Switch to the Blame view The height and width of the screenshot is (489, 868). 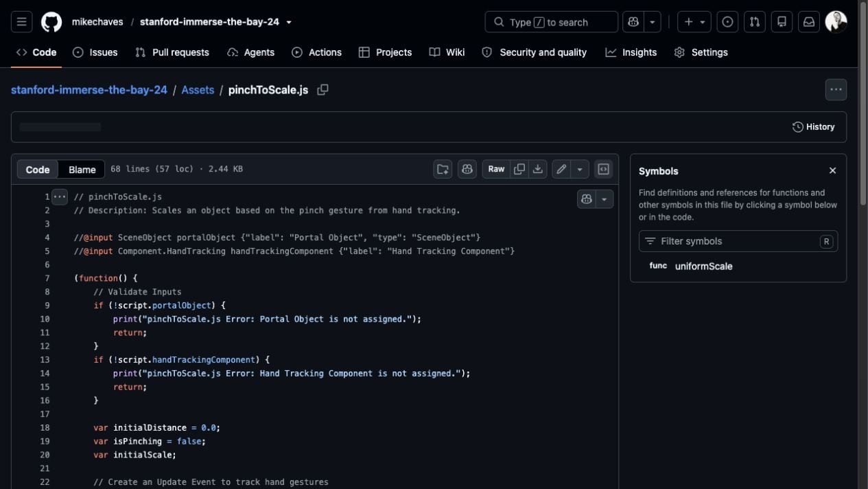point(82,170)
